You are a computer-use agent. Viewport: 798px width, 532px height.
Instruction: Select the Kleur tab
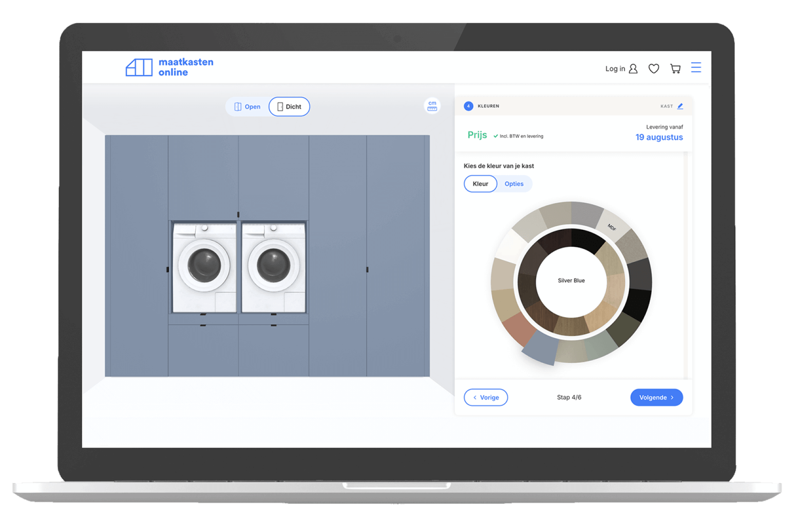(x=480, y=184)
